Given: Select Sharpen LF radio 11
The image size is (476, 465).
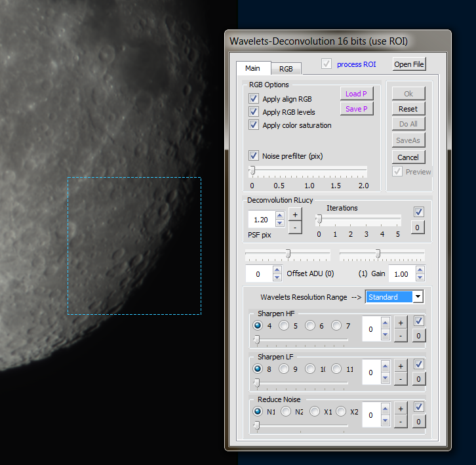Looking at the screenshot, I should (x=336, y=369).
